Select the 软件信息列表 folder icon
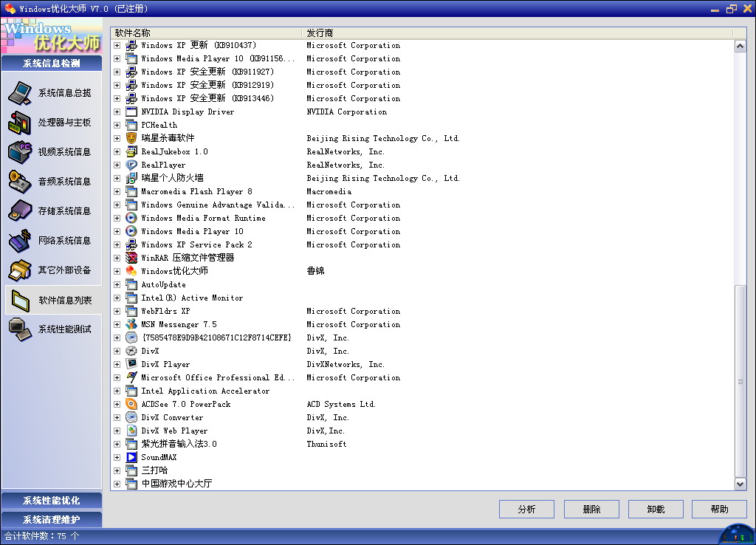 click(x=21, y=300)
